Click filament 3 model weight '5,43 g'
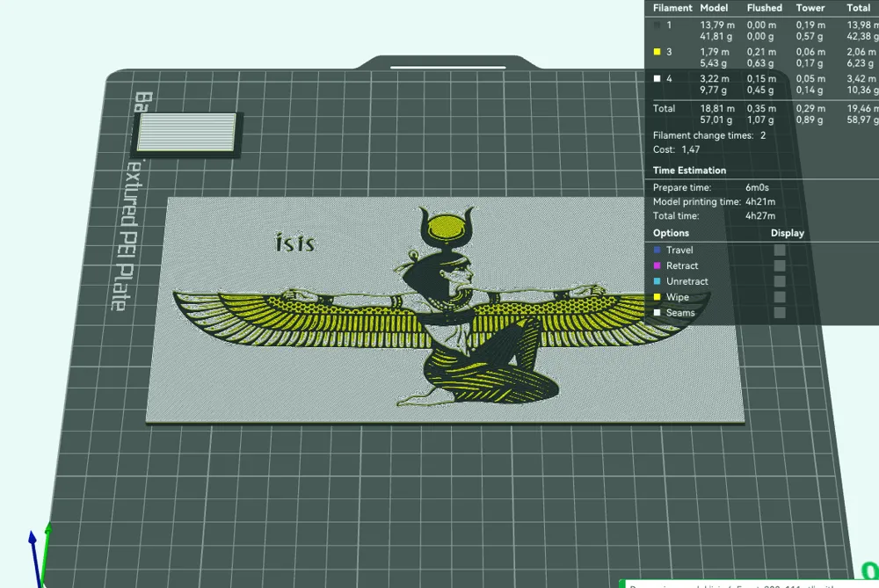This screenshot has height=588, width=879. (713, 63)
